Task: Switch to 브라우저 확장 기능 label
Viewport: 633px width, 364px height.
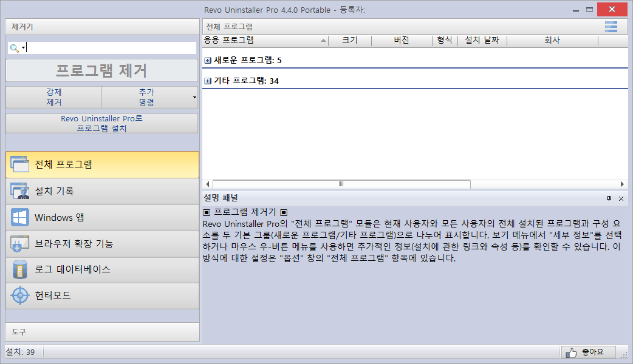Action: (x=74, y=243)
